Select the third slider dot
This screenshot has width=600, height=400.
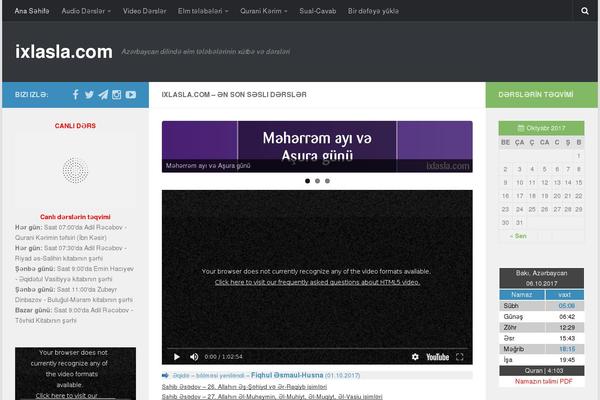(327, 181)
